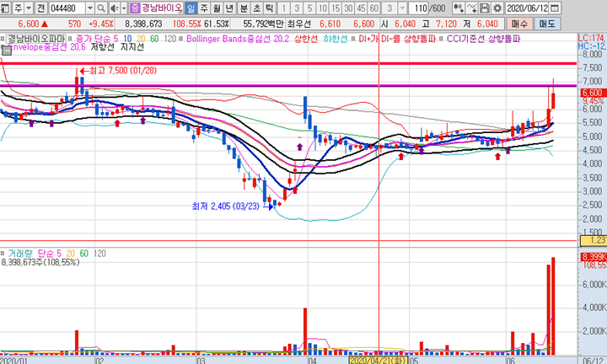Select the 10 interval button

pyautogui.click(x=322, y=8)
